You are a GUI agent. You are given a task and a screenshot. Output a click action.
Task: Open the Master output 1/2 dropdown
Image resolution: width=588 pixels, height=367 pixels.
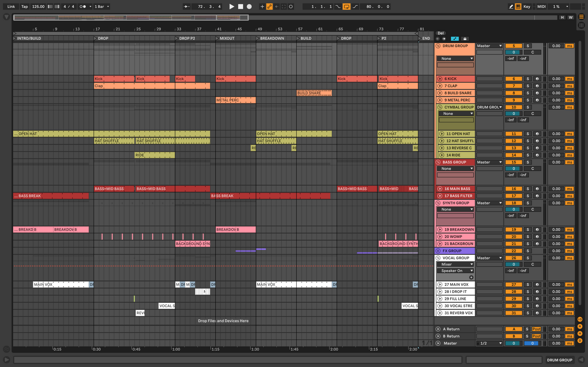pos(489,343)
